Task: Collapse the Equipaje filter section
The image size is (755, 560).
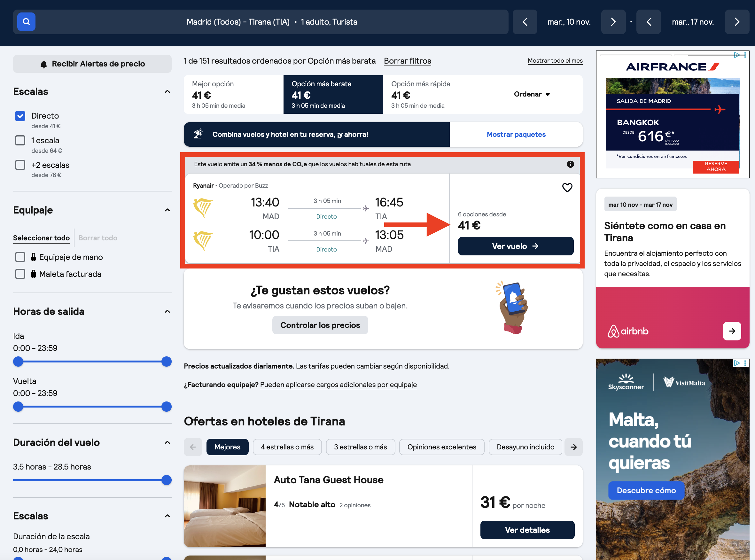Action: tap(167, 210)
